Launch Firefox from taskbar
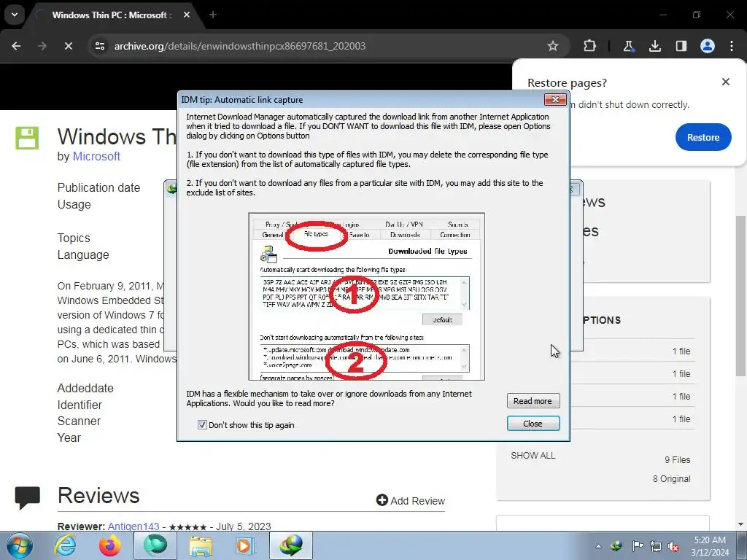The image size is (747, 560). pyautogui.click(x=110, y=545)
